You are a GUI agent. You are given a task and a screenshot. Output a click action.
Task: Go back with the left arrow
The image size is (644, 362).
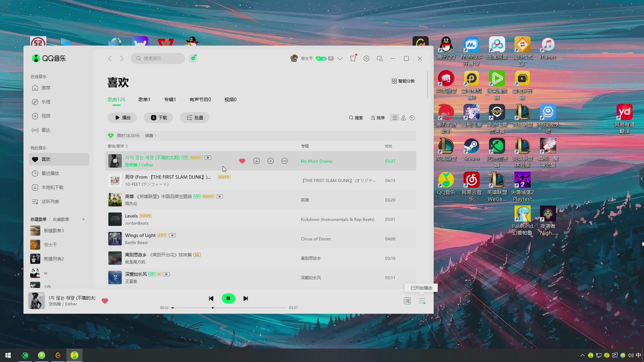110,58
